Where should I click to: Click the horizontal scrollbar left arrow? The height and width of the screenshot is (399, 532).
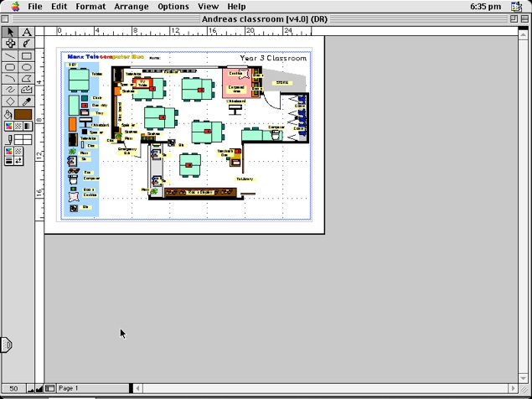pos(136,388)
